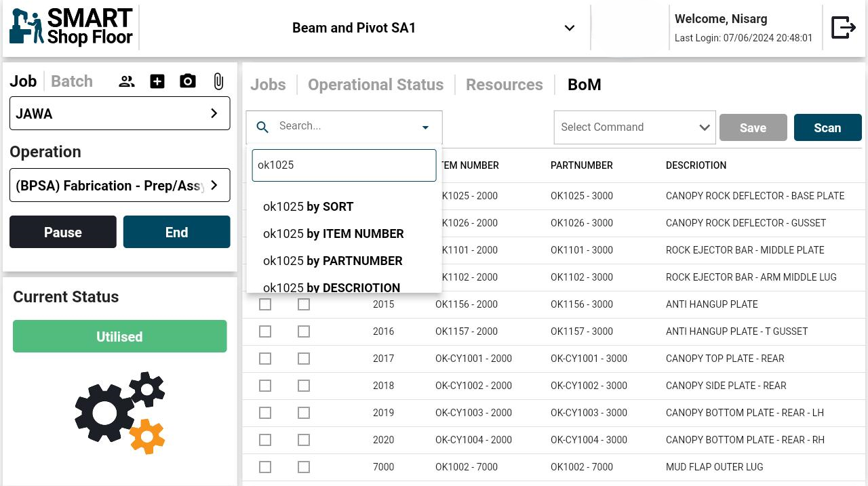The image size is (868, 486).
Task: Click the ok1025 search text field
Action: 344,165
